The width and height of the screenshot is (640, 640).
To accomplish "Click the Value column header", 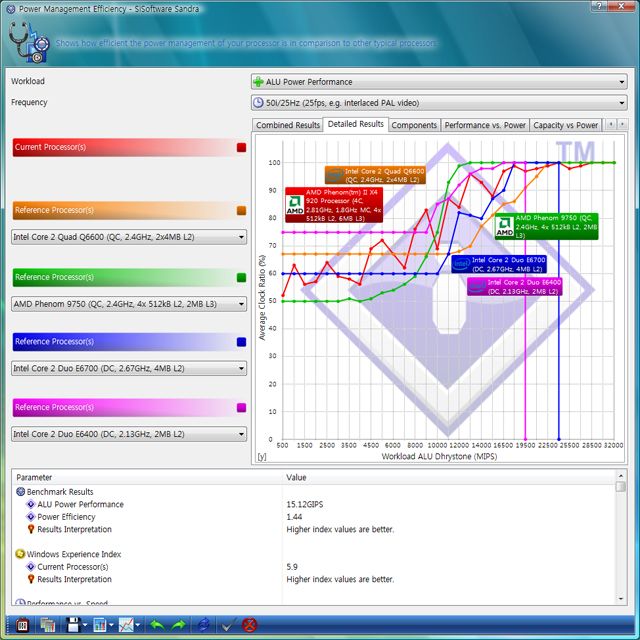I will point(449,477).
